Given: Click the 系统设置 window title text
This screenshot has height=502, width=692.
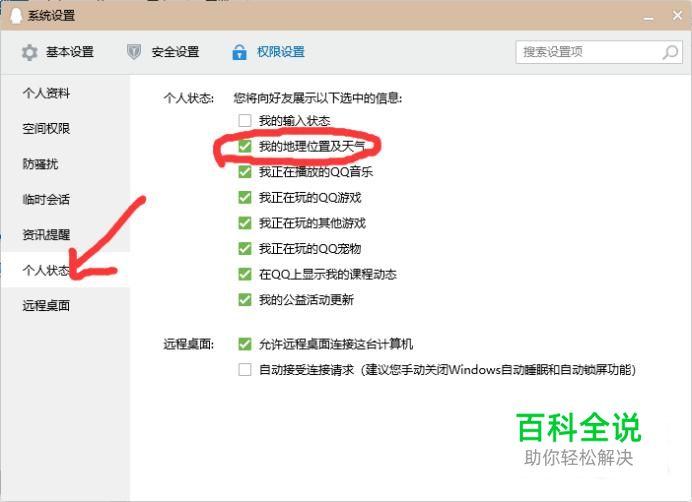Looking at the screenshot, I should pyautogui.click(x=51, y=16).
